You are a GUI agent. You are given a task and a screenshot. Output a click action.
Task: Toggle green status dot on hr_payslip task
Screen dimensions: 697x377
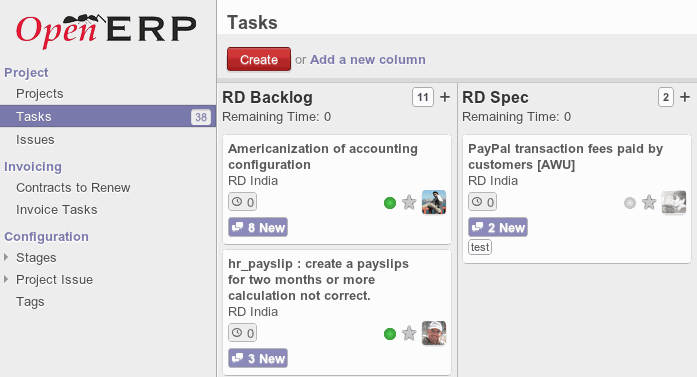(390, 334)
